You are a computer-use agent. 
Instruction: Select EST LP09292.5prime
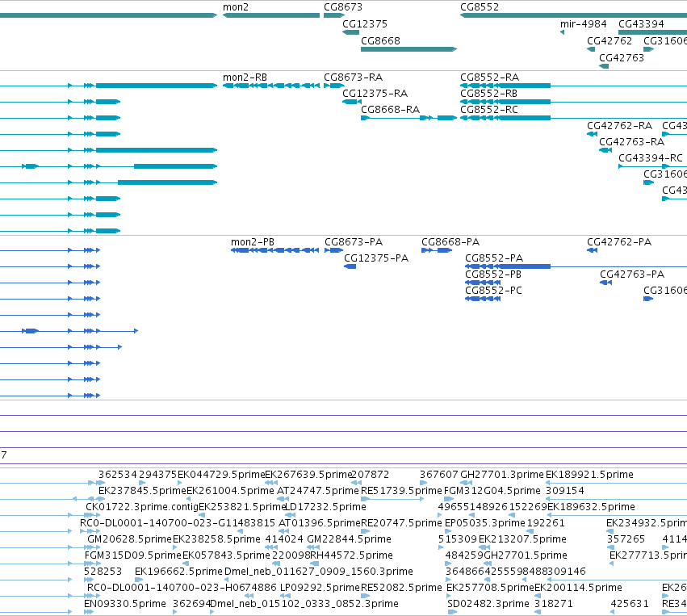320,588
